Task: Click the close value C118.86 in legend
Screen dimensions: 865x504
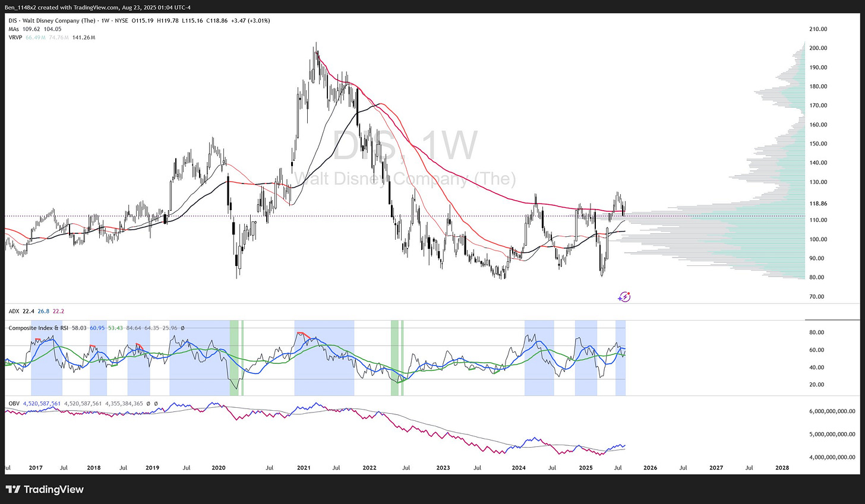Action: coord(217,21)
